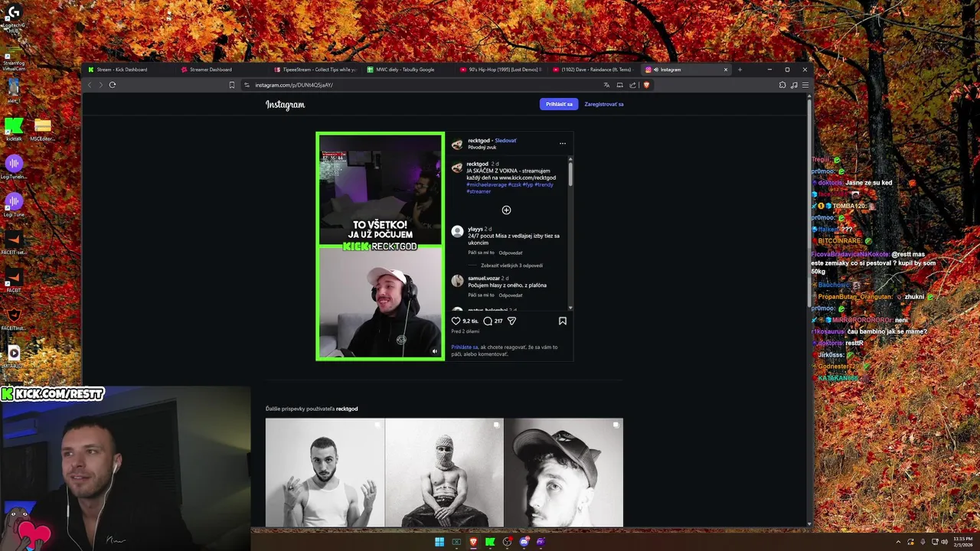
Task: Like ylayys comment via Páči sa mi to
Action: click(x=481, y=253)
